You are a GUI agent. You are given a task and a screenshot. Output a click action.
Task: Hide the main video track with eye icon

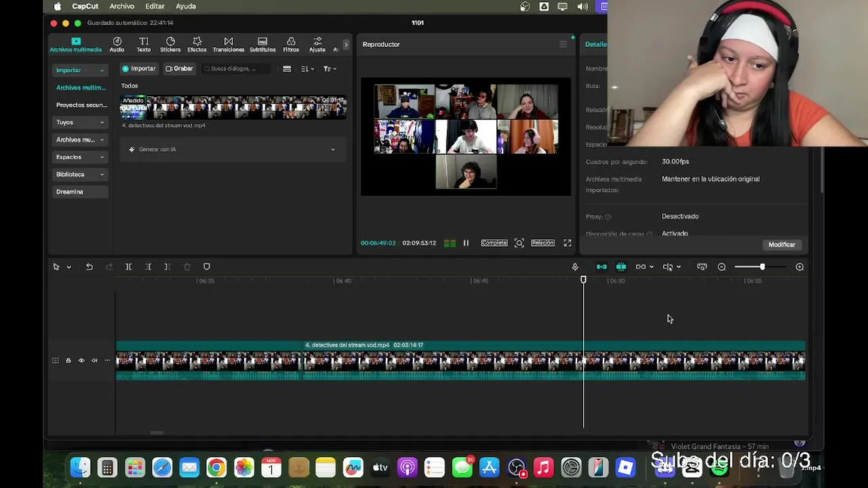tap(81, 361)
